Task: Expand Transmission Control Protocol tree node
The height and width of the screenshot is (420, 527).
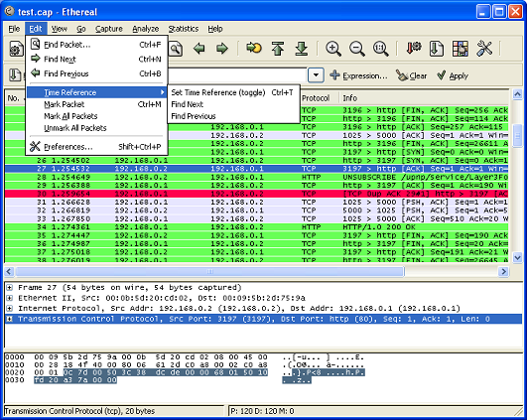Action: (10, 319)
